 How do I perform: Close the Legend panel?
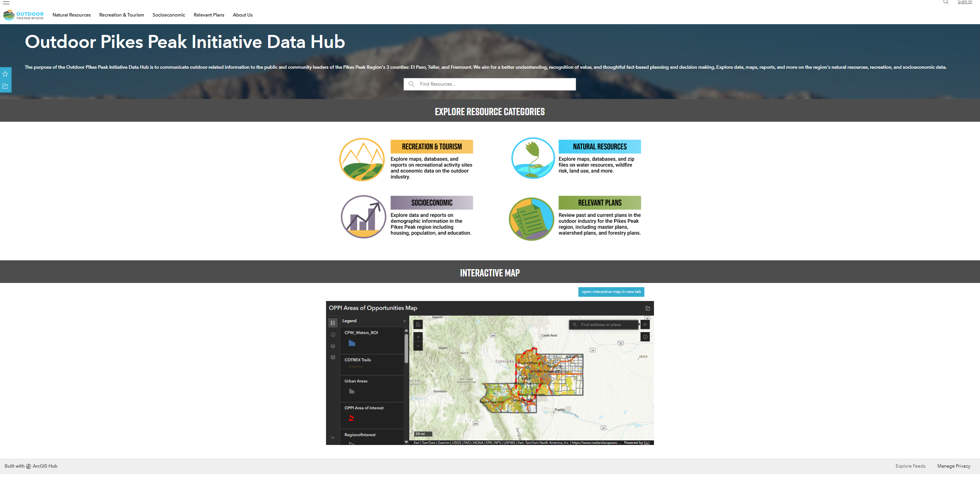pyautogui.click(x=405, y=321)
